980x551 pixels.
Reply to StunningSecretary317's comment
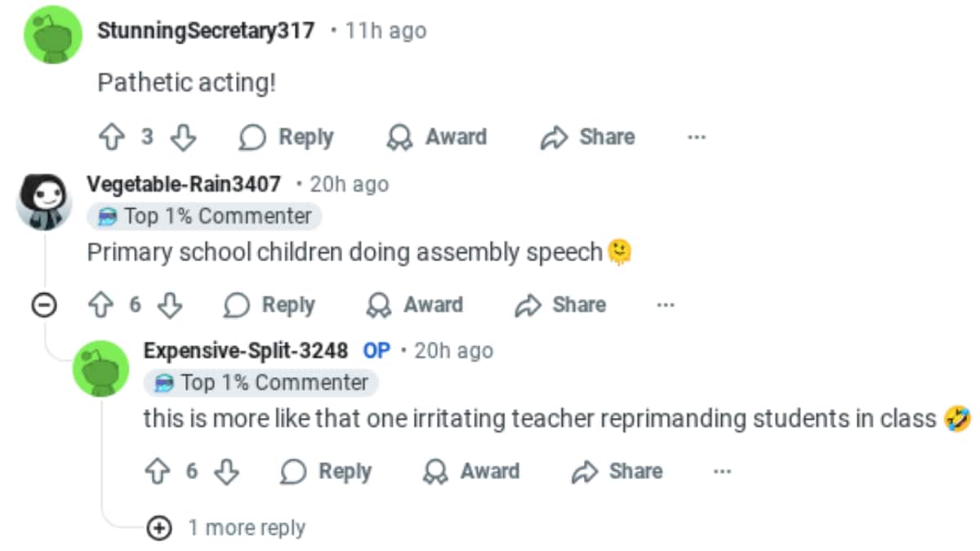287,137
